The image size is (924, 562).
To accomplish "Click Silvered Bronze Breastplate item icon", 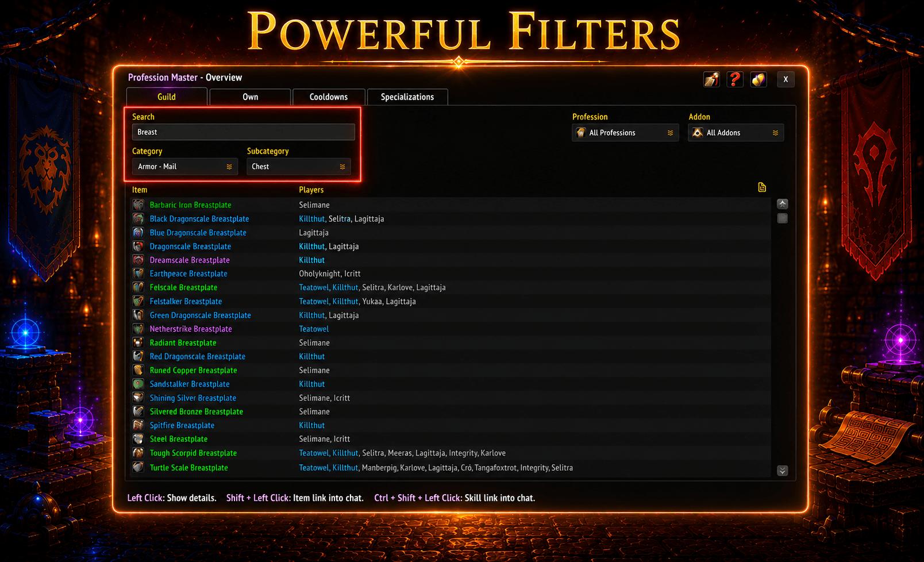I will pyautogui.click(x=138, y=411).
